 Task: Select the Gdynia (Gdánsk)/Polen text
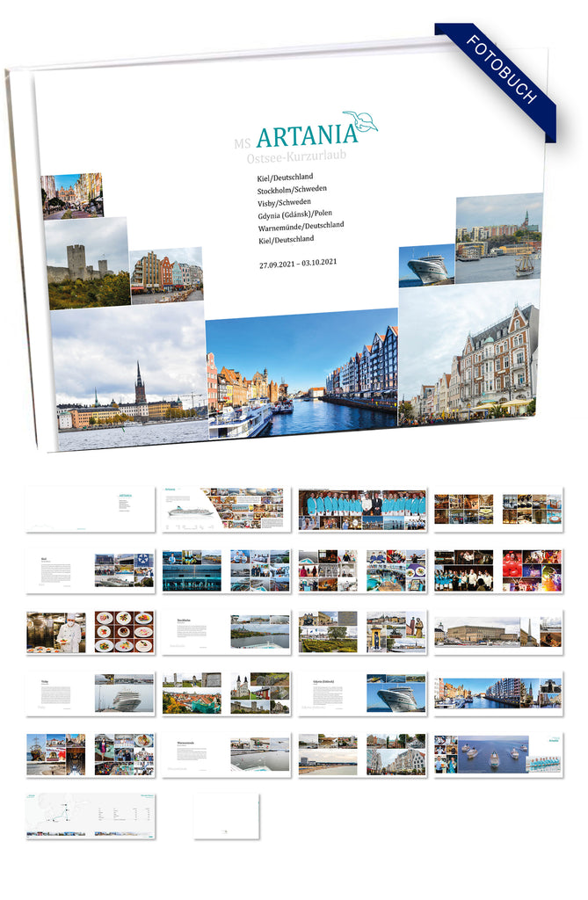click(294, 214)
